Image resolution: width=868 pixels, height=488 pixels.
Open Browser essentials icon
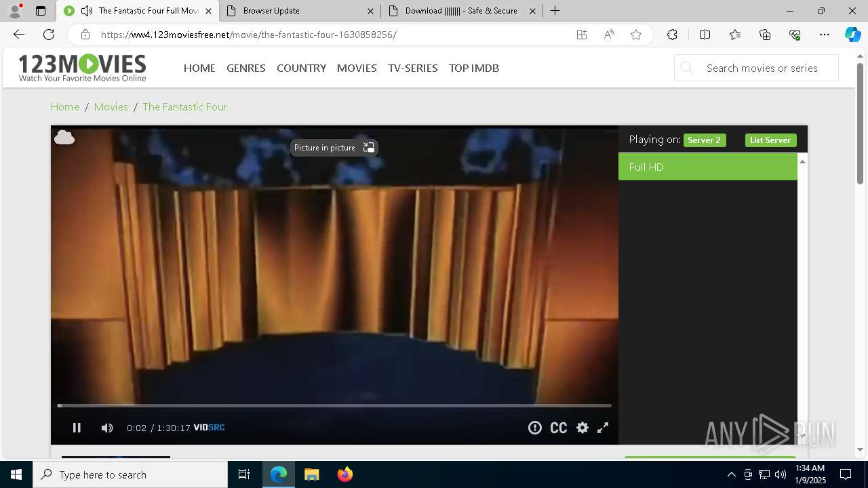click(x=795, y=35)
